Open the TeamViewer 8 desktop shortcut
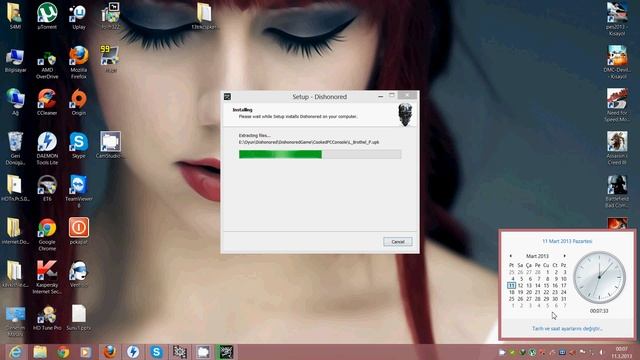The width and height of the screenshot is (640, 360). pyautogui.click(x=78, y=191)
